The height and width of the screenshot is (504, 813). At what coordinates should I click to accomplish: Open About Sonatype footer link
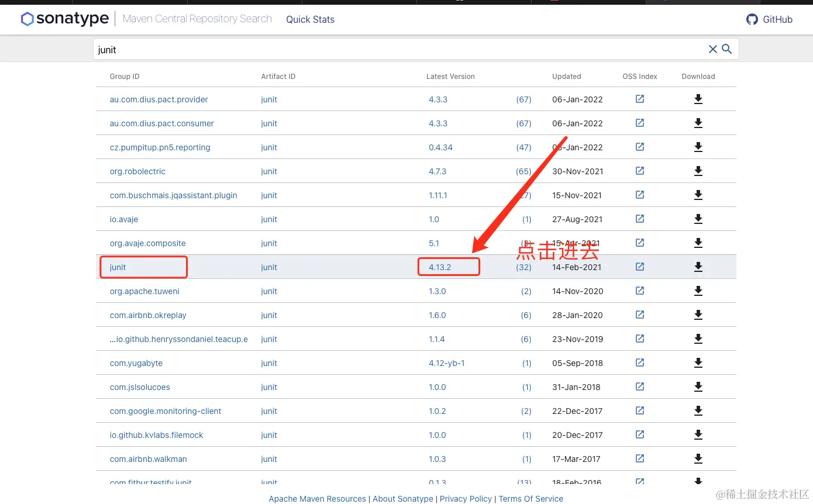click(403, 499)
